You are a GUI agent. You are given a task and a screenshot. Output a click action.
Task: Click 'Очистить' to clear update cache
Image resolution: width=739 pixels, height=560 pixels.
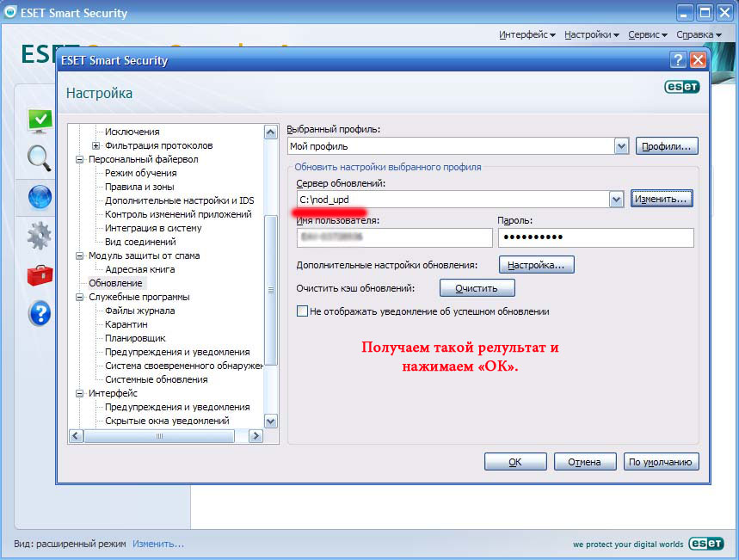tap(477, 288)
